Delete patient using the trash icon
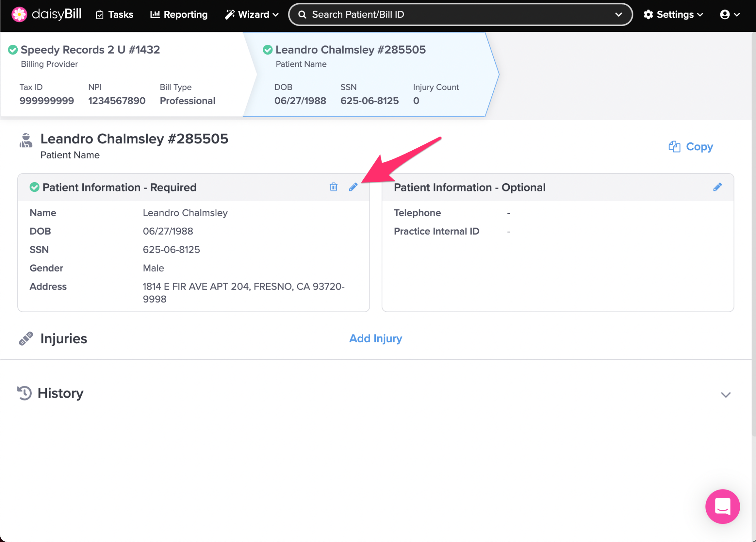 click(x=333, y=187)
